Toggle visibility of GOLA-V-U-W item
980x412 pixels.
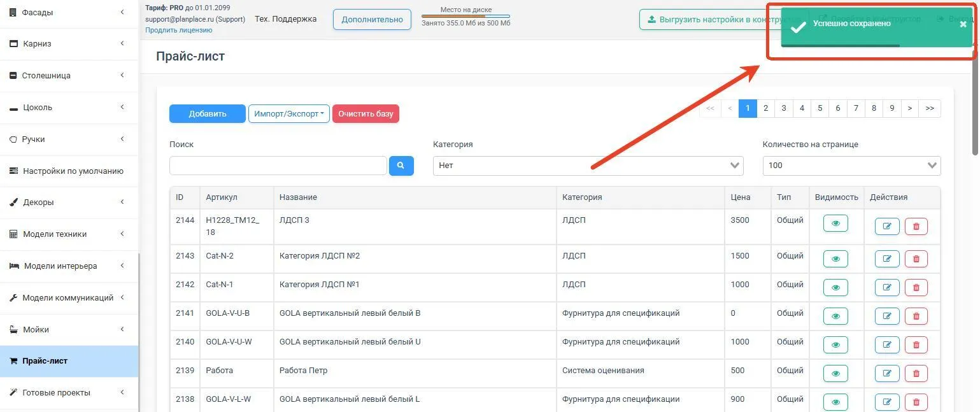tap(835, 345)
